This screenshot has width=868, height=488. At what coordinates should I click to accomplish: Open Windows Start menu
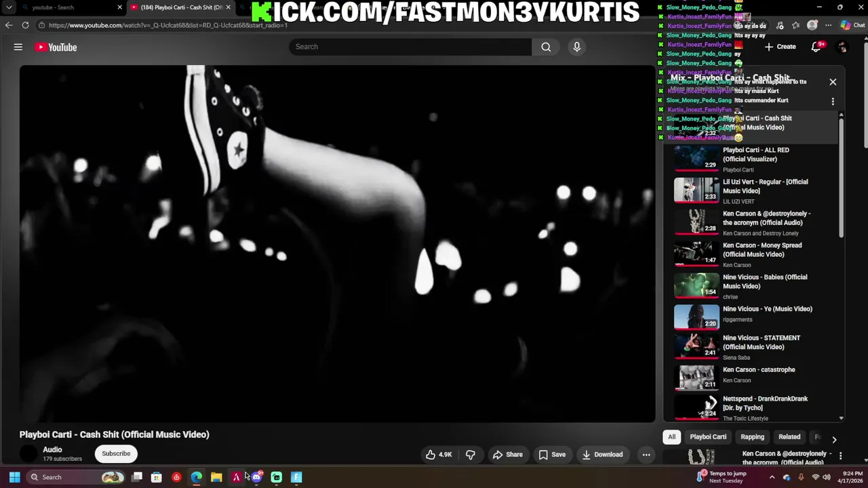(x=14, y=477)
